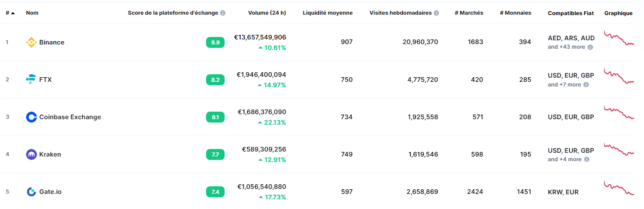Click FTX weekly visits 4,775,720

pyautogui.click(x=423, y=80)
